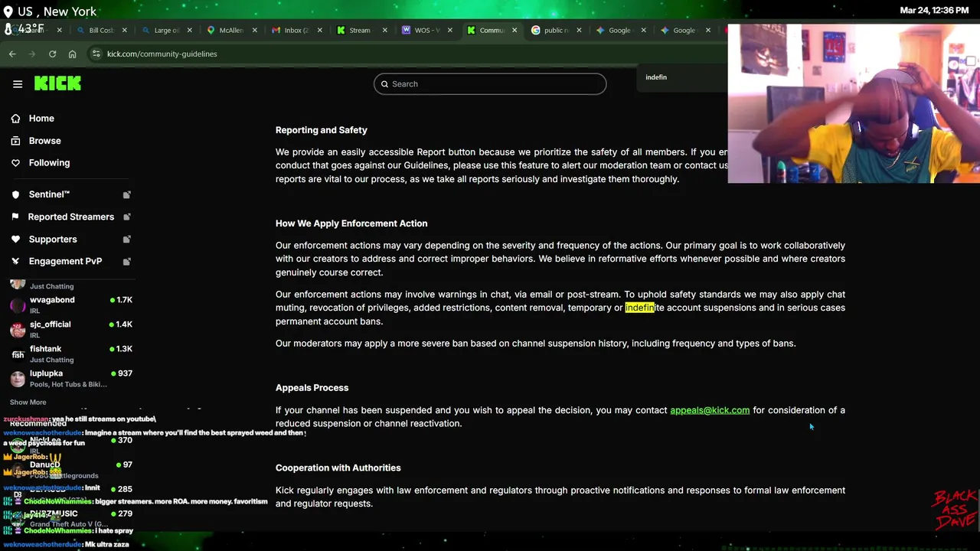The height and width of the screenshot is (551, 980).
Task: Open the hamburger sidebar menu
Action: [18, 84]
